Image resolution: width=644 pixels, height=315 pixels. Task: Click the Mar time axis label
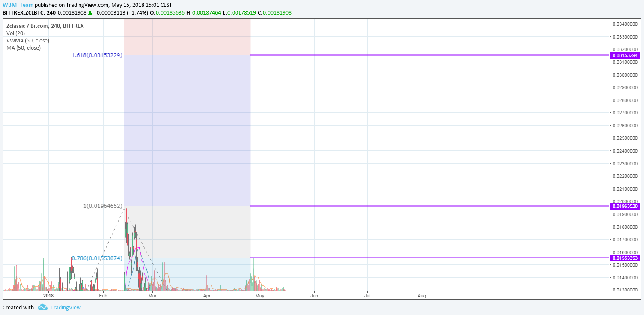tap(153, 295)
